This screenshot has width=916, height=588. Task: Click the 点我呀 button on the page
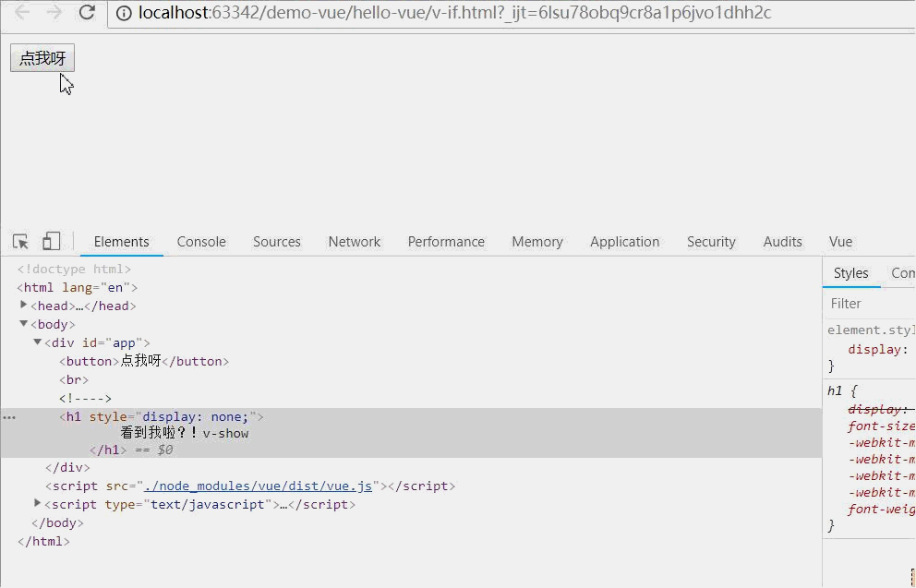click(x=42, y=58)
